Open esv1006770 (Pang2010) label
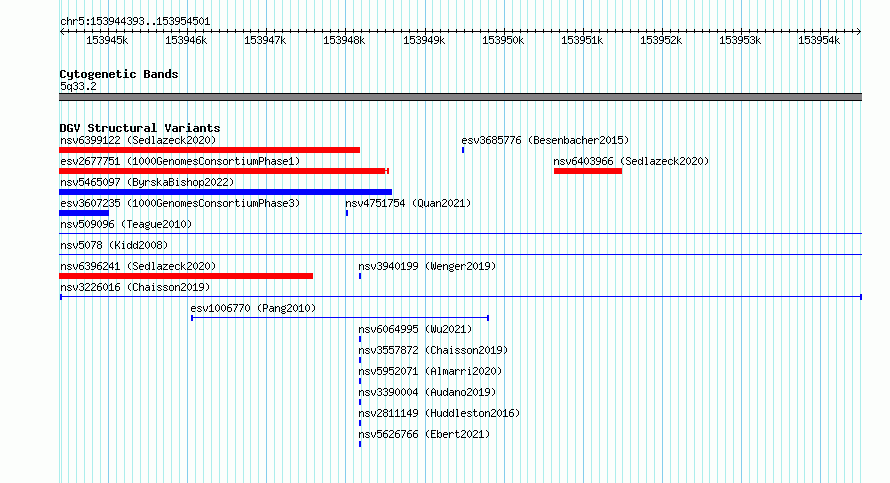890x483 pixels. (x=253, y=308)
